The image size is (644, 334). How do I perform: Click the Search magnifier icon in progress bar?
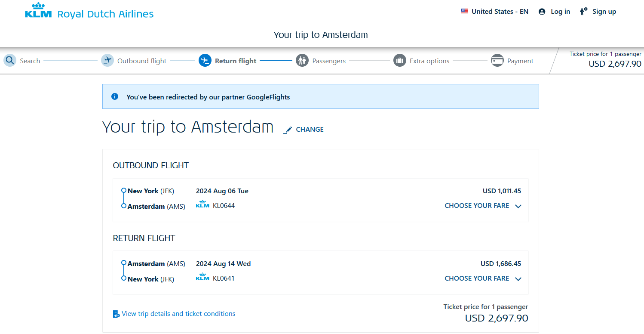click(x=9, y=60)
